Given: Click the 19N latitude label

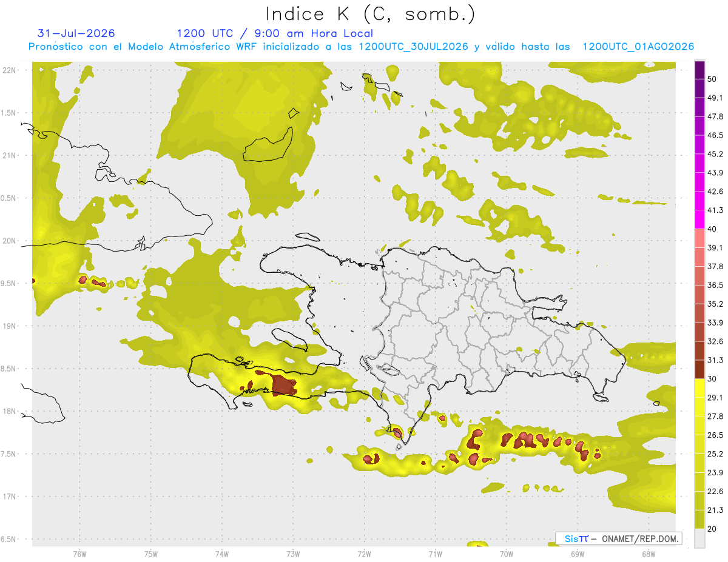Looking at the screenshot, I should tap(9, 326).
